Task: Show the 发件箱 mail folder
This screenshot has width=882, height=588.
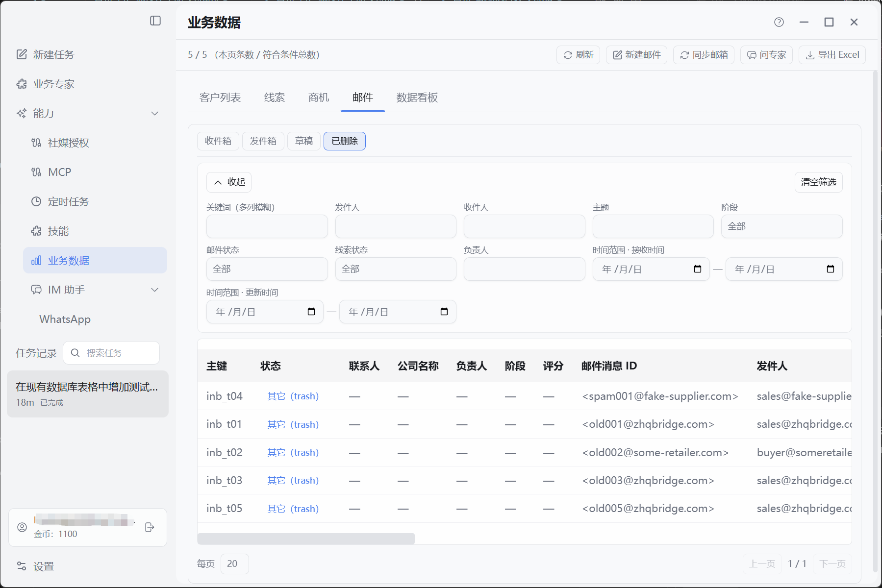Action: click(263, 141)
